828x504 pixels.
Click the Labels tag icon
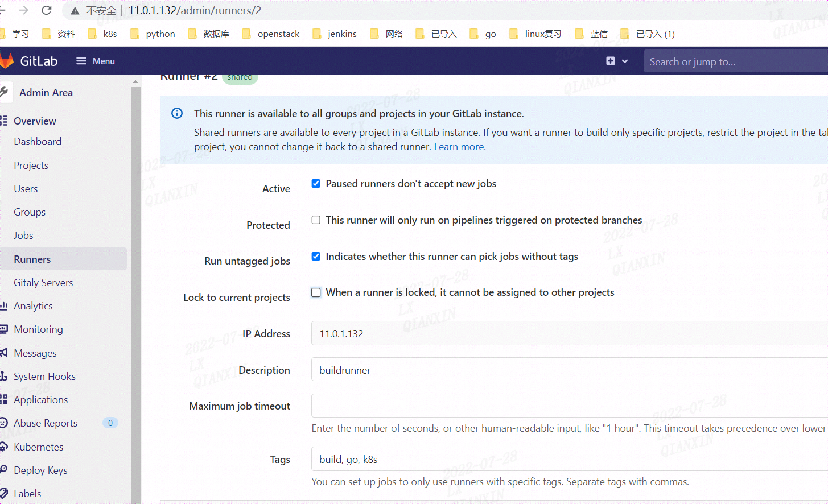[4, 493]
